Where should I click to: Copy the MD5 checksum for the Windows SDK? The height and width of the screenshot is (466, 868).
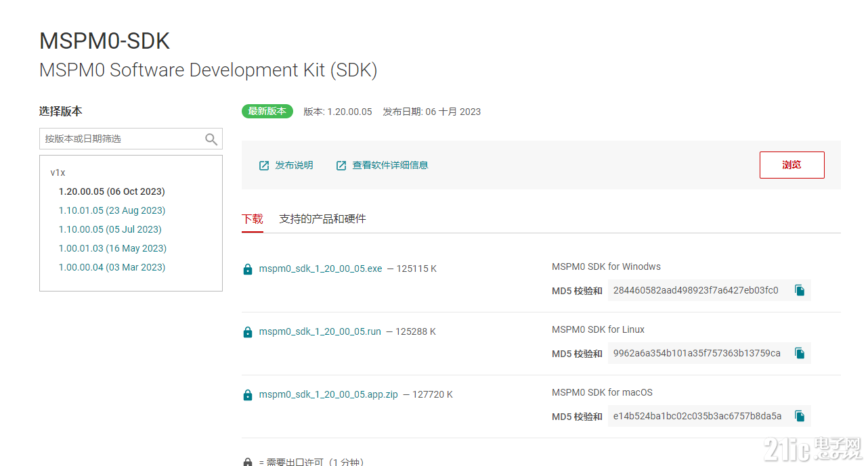[x=800, y=290]
